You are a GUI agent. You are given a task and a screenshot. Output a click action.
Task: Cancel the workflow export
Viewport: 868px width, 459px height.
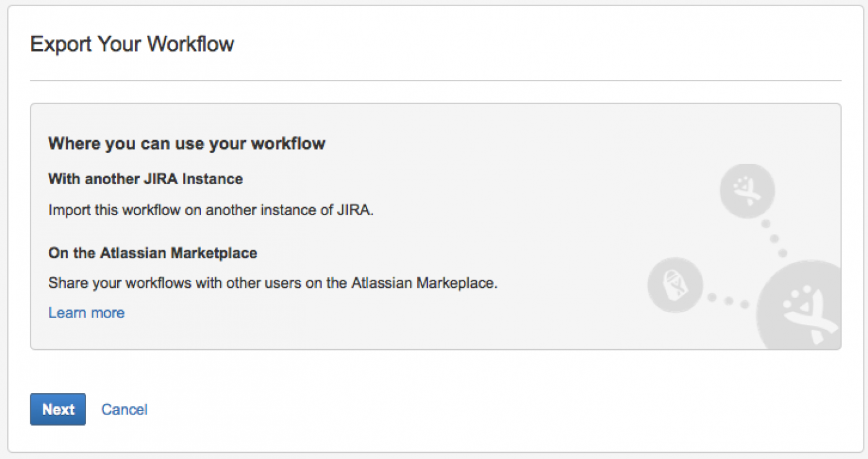[124, 409]
